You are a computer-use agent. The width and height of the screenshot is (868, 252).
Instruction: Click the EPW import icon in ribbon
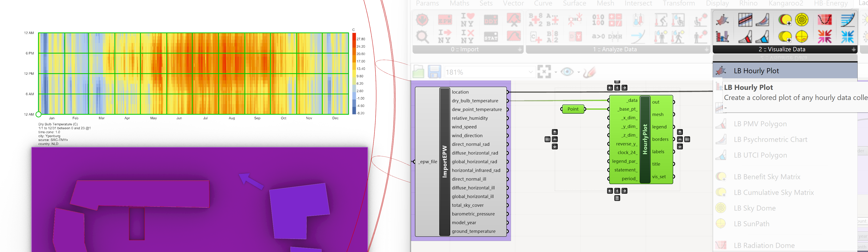point(445,20)
